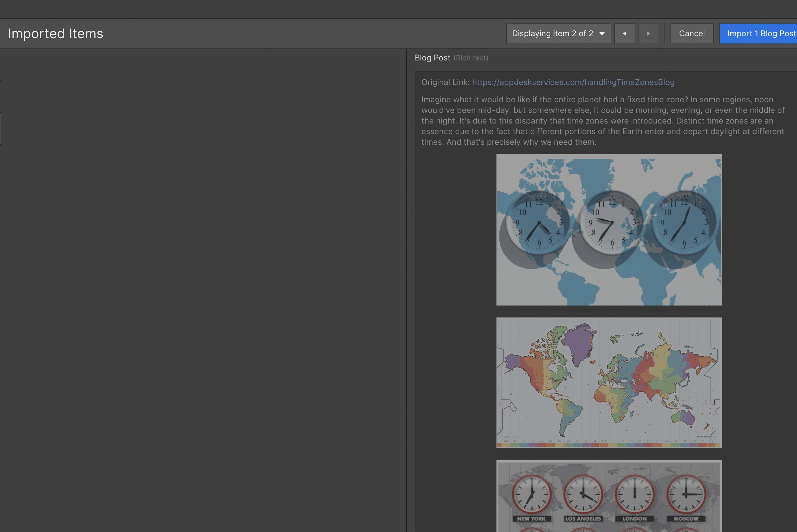Click the Moscow clock

pos(686,494)
